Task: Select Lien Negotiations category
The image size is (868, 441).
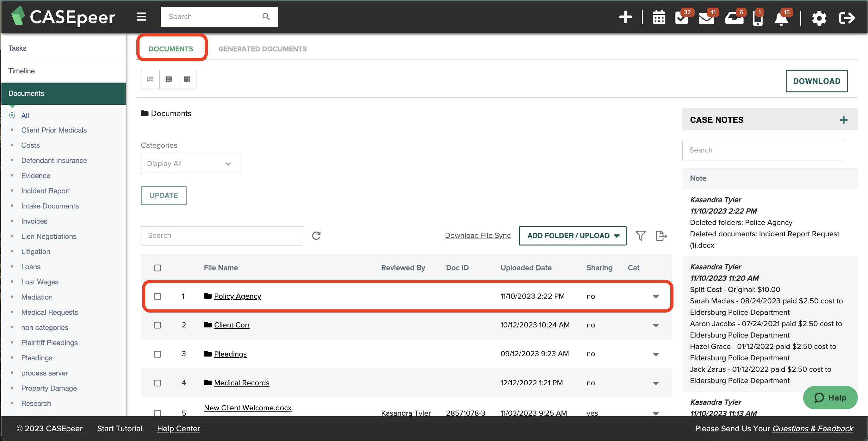Action: [x=49, y=236]
